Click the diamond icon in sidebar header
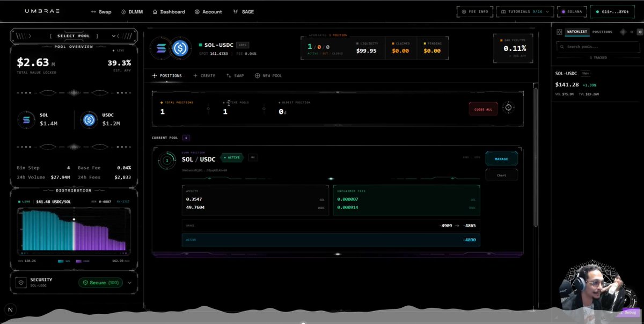 623,32
